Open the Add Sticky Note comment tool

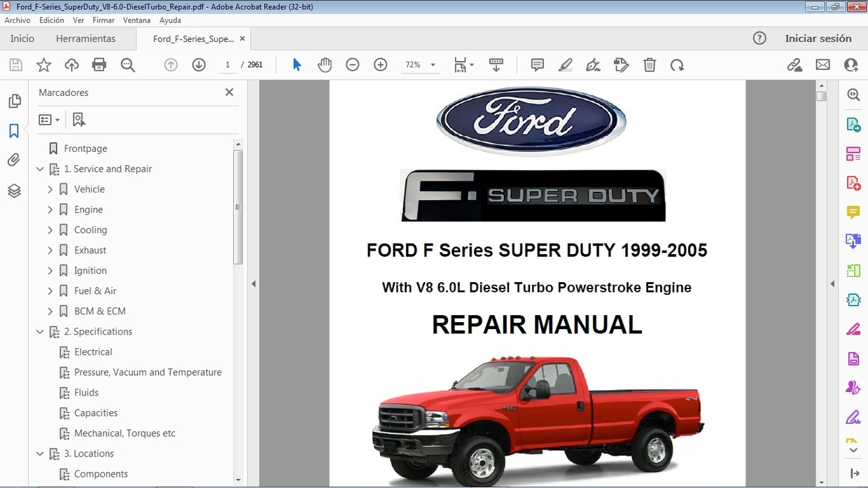[x=537, y=64]
